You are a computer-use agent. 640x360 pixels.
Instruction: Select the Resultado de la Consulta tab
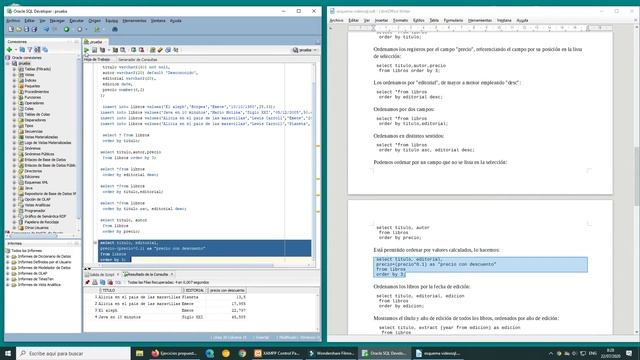149,274
